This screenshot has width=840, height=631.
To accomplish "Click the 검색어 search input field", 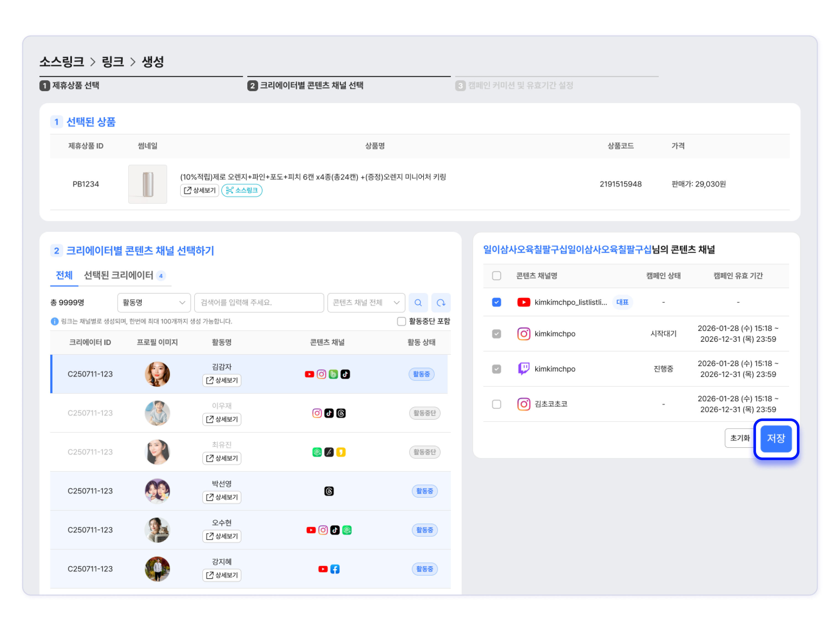I will tap(259, 303).
